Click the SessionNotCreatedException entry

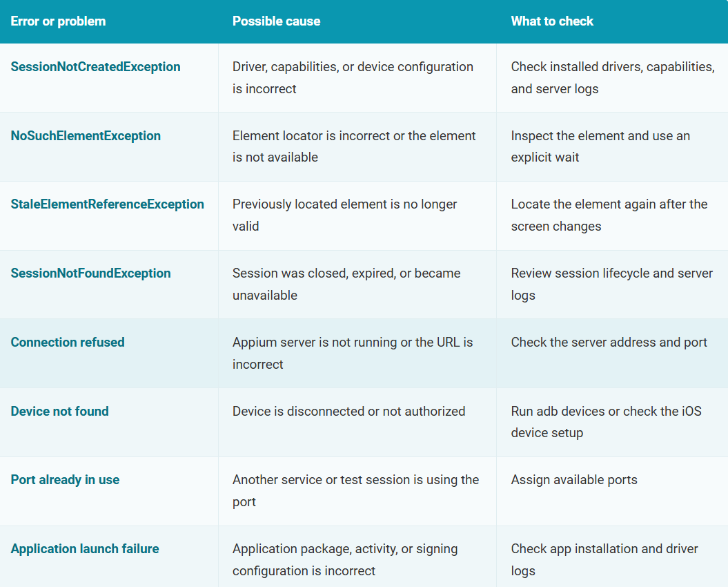point(95,67)
